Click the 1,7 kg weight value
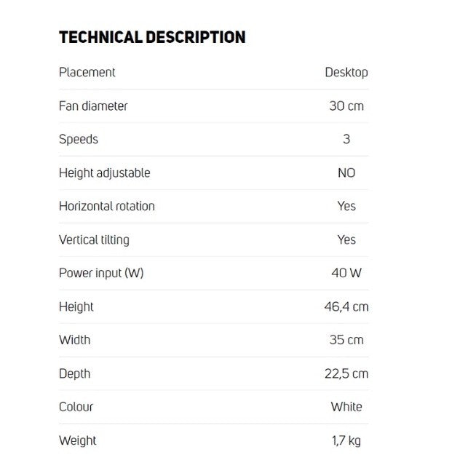The width and height of the screenshot is (476, 476). click(x=346, y=440)
